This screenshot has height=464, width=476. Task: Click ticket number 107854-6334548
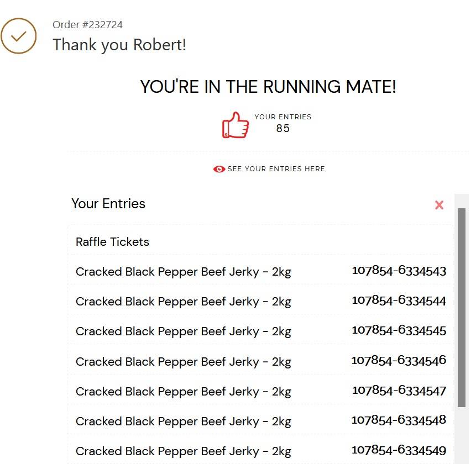click(x=399, y=420)
